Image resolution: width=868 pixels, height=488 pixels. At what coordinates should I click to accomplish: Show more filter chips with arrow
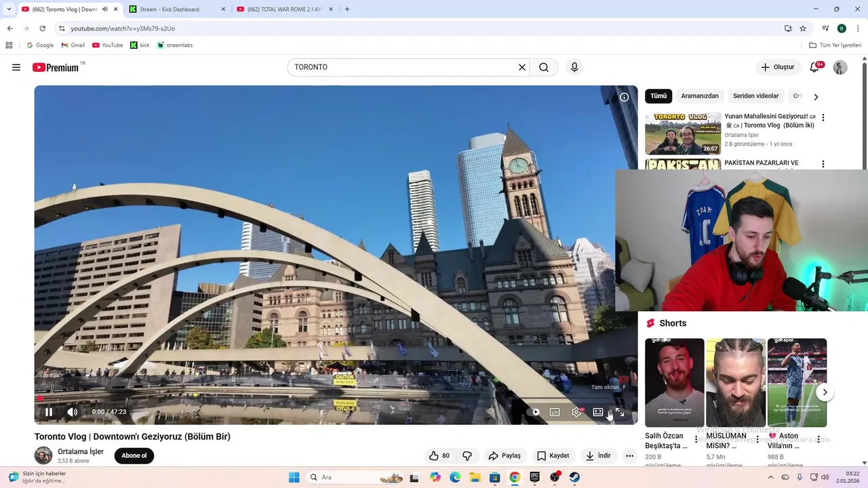point(816,97)
